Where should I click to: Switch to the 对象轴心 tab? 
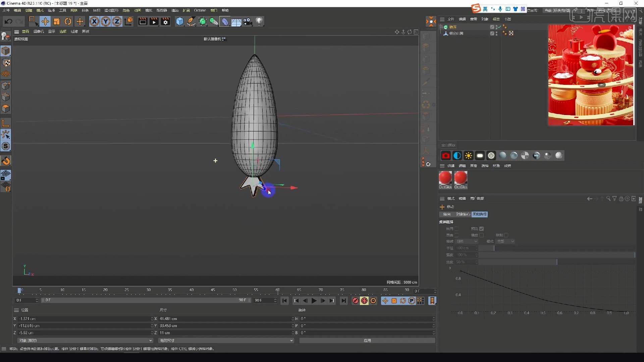coord(463,214)
